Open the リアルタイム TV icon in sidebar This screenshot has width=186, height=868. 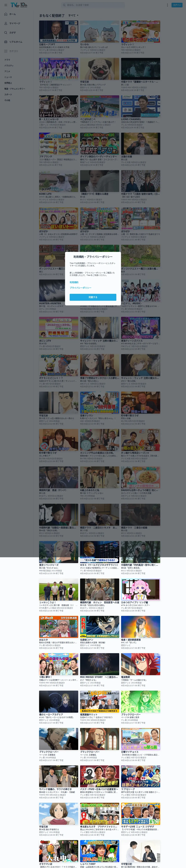[6, 42]
